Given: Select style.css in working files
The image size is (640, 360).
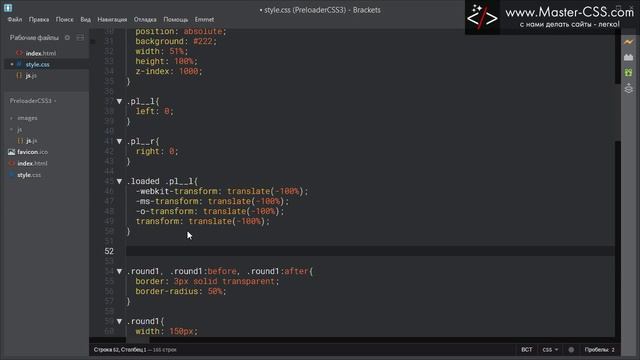Looking at the screenshot, I should (38, 64).
